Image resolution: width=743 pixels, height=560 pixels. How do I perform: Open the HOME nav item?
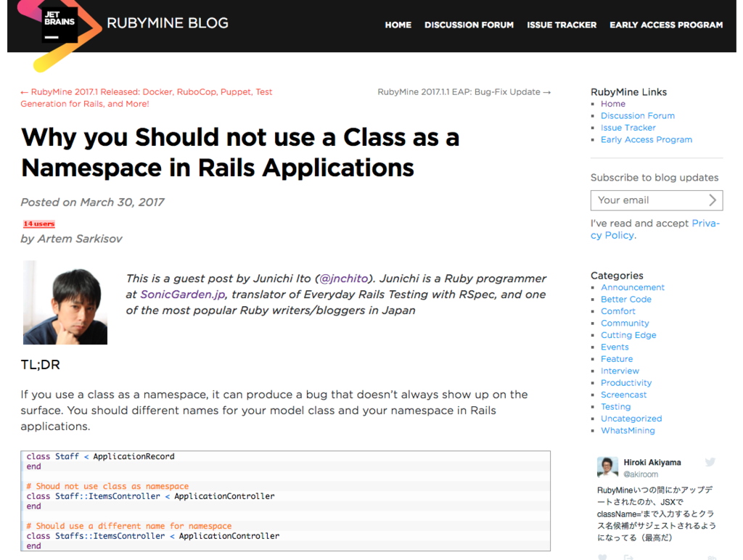pyautogui.click(x=398, y=25)
